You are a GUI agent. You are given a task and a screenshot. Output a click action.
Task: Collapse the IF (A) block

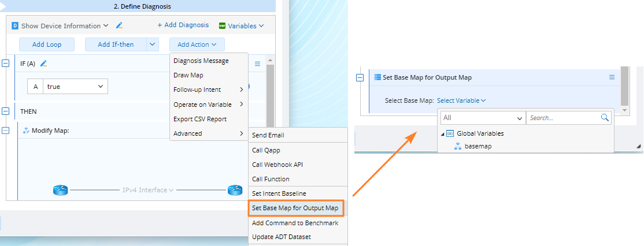[5, 64]
